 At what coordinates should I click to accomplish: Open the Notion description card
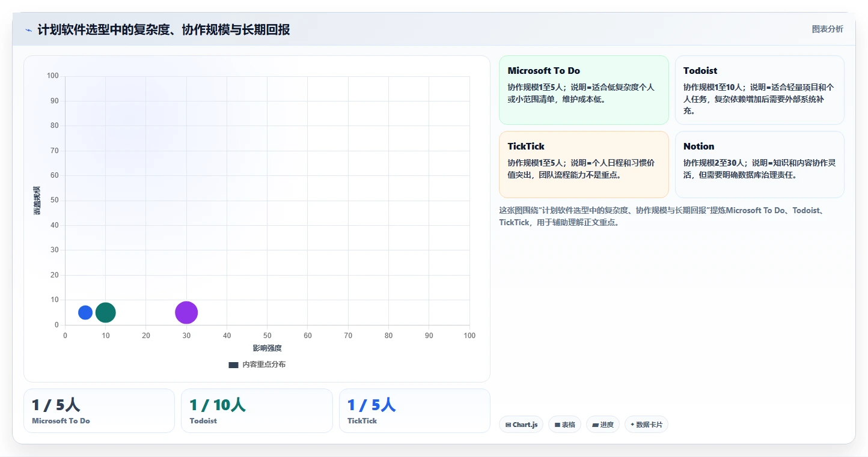pos(760,165)
